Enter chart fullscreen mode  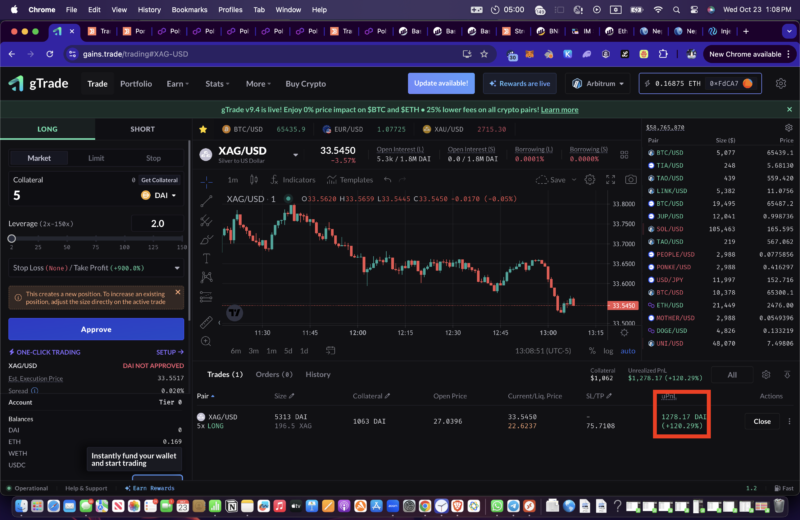(x=610, y=180)
